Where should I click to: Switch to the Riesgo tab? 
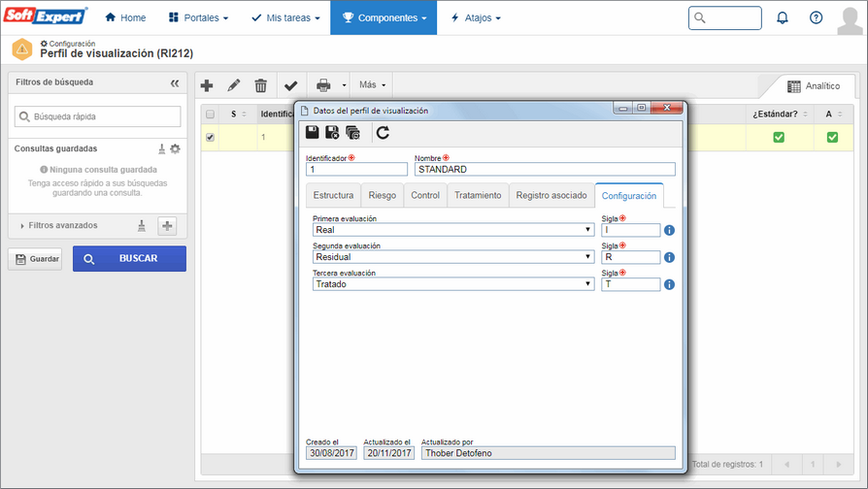tap(382, 195)
